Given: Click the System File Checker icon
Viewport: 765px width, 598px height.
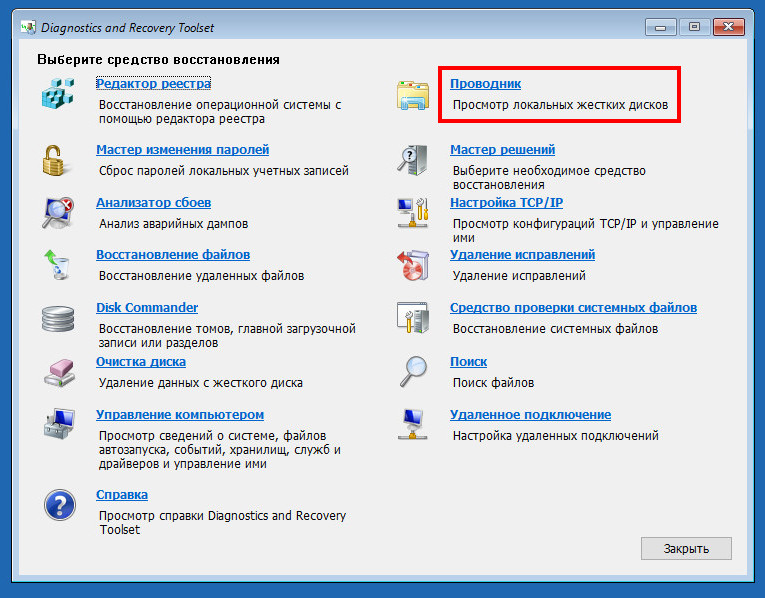Looking at the screenshot, I should click(413, 318).
